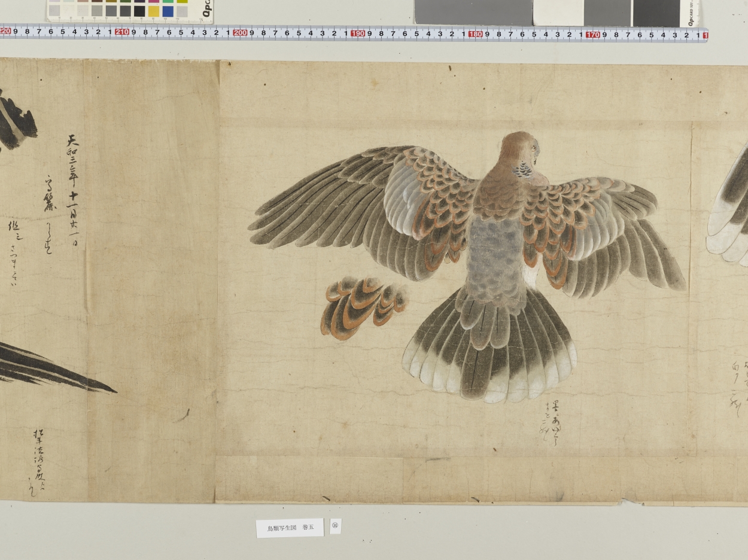Click the white patch on the gray card

(x=558, y=13)
